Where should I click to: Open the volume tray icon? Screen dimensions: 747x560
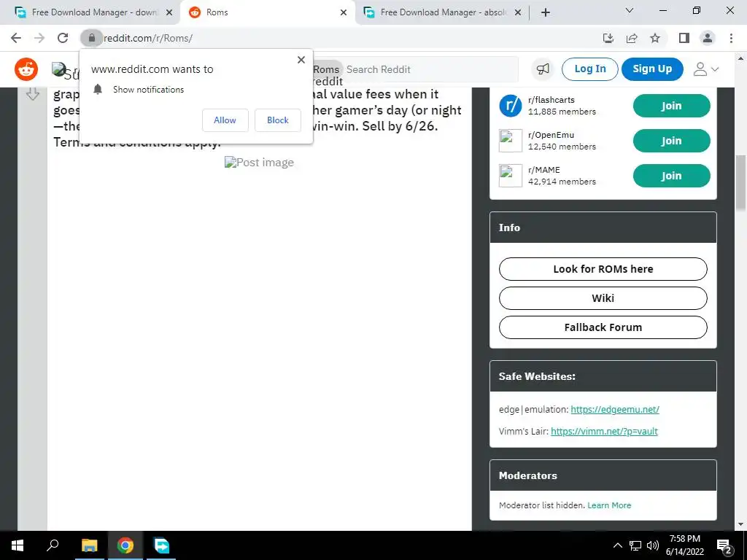(x=653, y=545)
